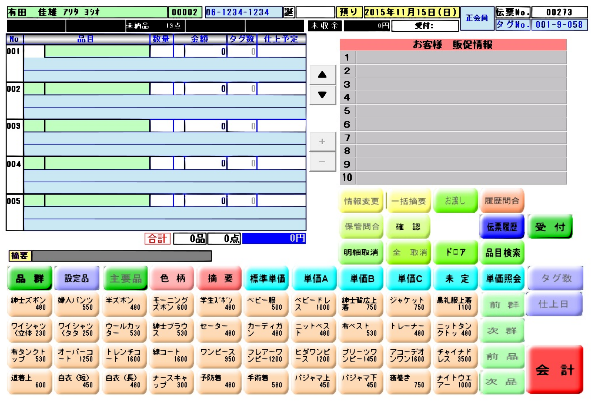
Task: Open 品目検索 item search
Action: coord(502,252)
